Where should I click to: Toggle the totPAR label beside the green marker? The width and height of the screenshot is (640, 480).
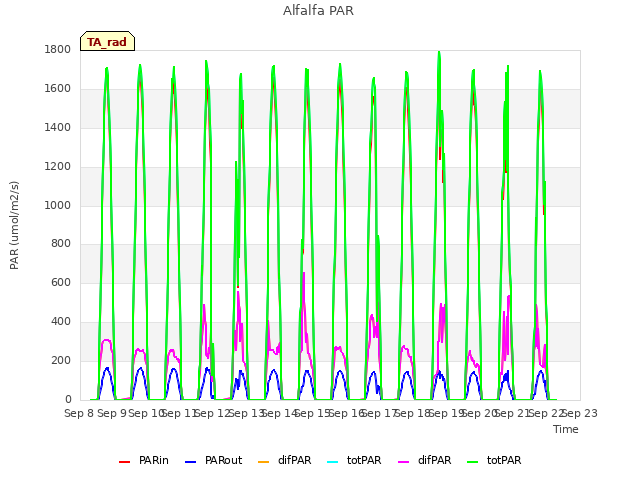tap(504, 460)
